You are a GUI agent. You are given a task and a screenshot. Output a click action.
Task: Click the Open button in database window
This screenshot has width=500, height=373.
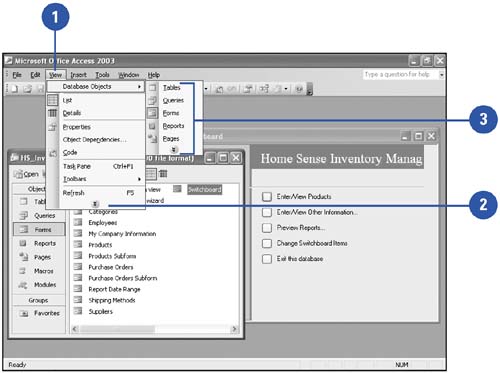[26, 174]
